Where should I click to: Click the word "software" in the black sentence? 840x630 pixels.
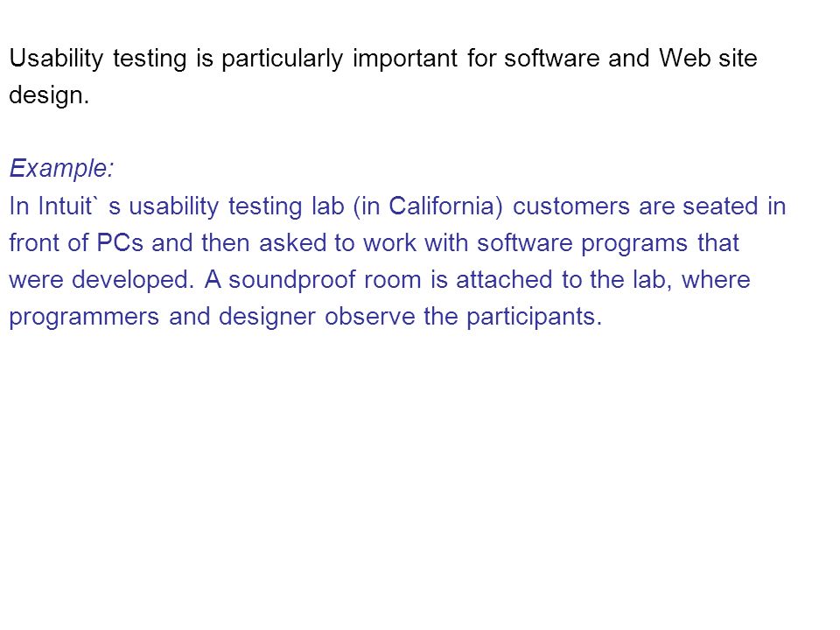coord(551,58)
